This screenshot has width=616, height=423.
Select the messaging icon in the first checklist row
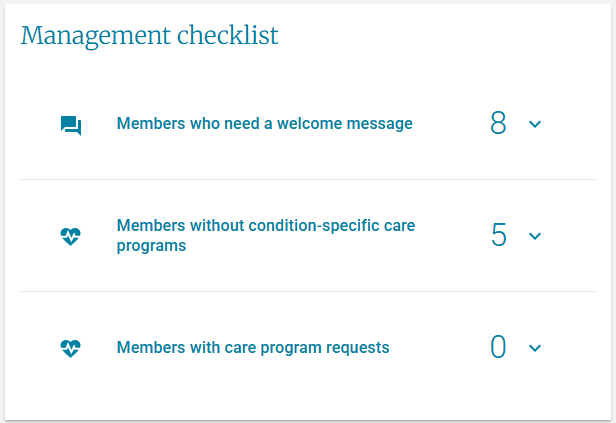70,125
